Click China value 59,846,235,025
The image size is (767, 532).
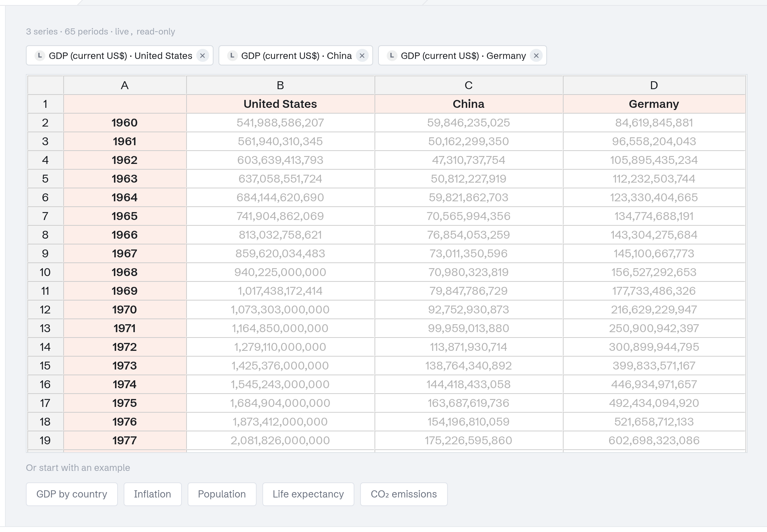pos(469,123)
